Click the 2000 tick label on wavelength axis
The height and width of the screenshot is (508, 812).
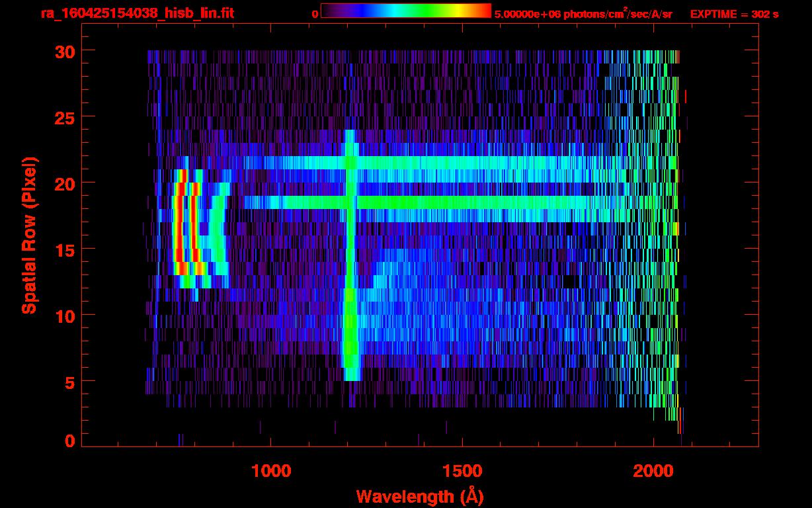(x=653, y=470)
